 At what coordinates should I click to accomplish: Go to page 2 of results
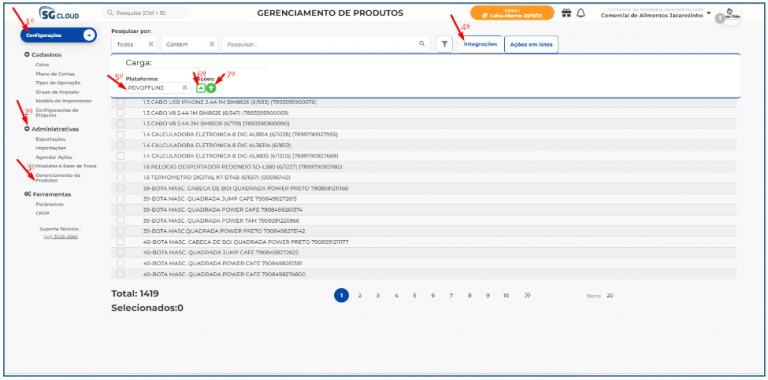pos(360,295)
